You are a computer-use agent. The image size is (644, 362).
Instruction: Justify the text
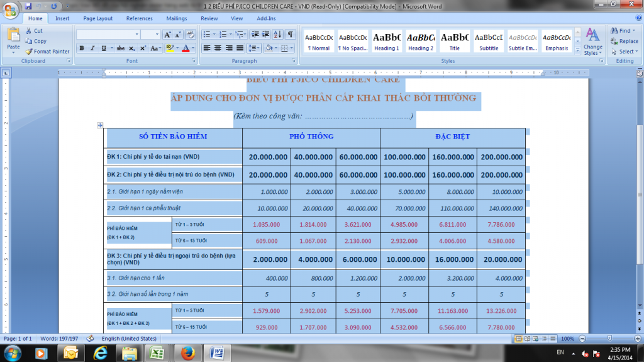[240, 48]
